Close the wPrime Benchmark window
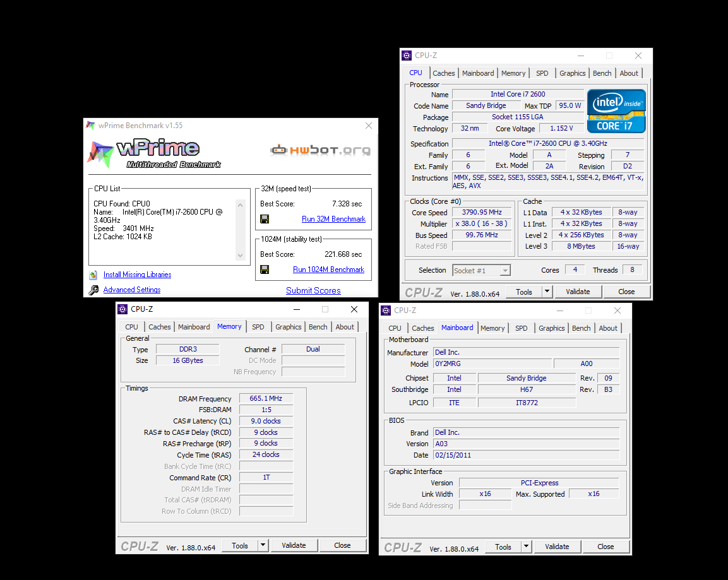This screenshot has width=728, height=580. click(369, 126)
